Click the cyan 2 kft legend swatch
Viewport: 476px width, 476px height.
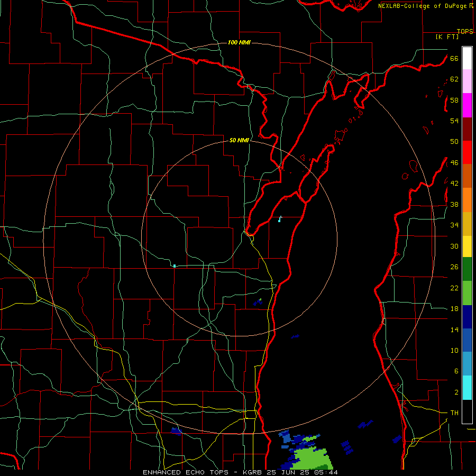click(x=467, y=388)
